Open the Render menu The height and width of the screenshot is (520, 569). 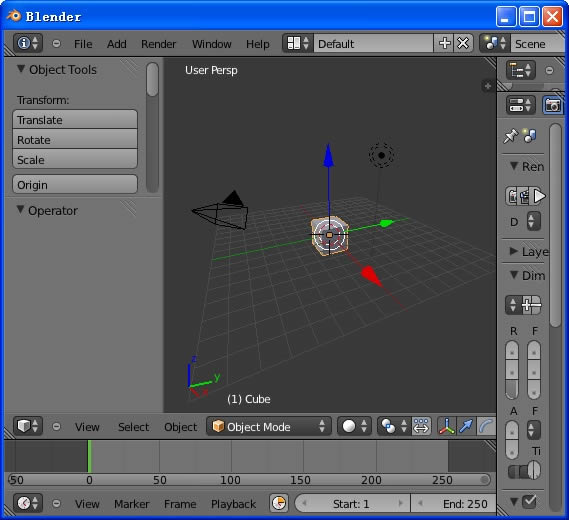(158, 44)
